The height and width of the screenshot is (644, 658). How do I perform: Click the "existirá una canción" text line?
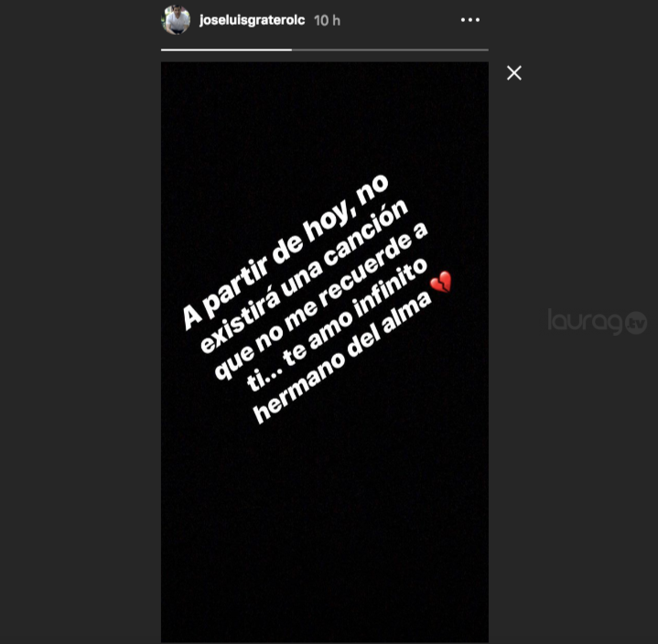point(304,276)
